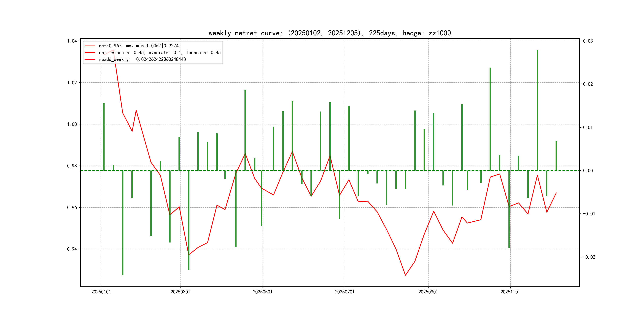The width and height of the screenshot is (644, 322).
Task: Click the 20250901 x-axis date label
Action: 428,292
